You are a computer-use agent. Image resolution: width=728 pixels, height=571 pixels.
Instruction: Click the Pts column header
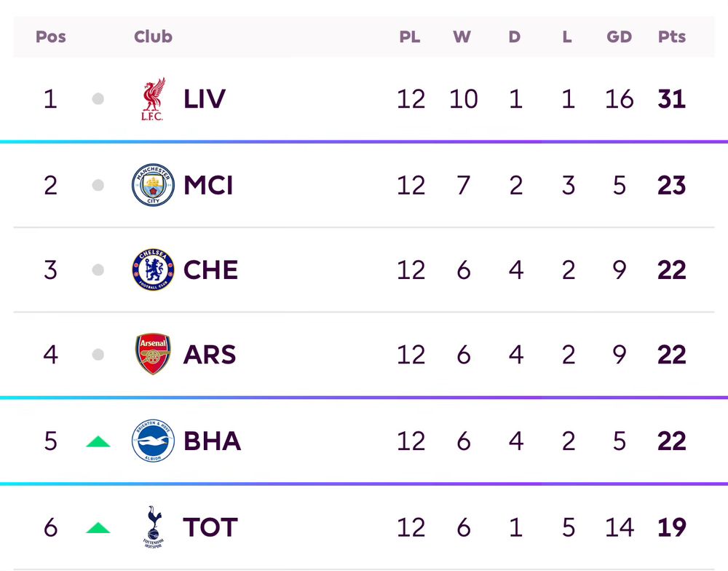672,36
